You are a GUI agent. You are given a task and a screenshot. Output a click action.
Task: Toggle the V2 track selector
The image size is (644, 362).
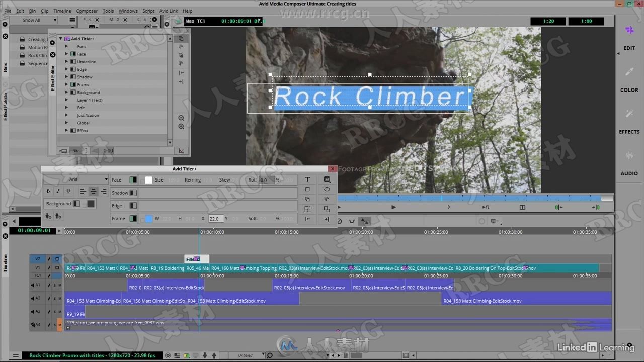click(x=38, y=259)
